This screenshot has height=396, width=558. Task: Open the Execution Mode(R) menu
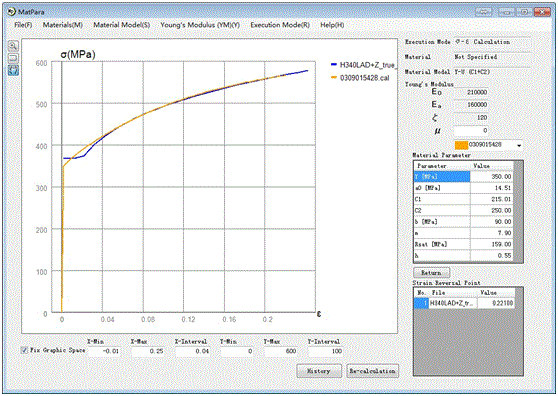click(x=280, y=25)
